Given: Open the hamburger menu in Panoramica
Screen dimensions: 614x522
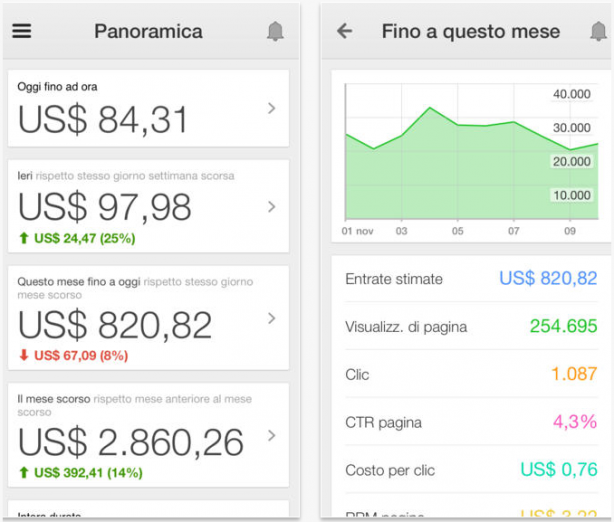Looking at the screenshot, I should (22, 31).
